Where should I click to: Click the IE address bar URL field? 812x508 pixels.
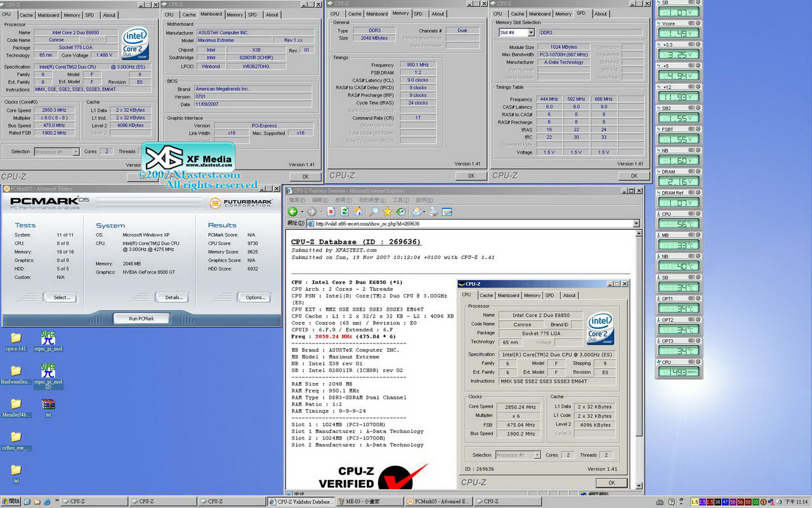click(469, 224)
